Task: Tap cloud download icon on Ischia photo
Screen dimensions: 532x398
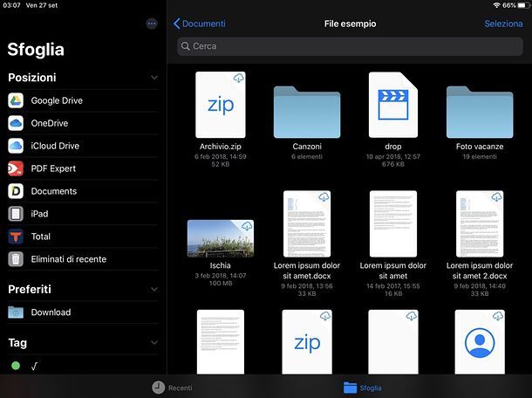Action: tap(247, 226)
